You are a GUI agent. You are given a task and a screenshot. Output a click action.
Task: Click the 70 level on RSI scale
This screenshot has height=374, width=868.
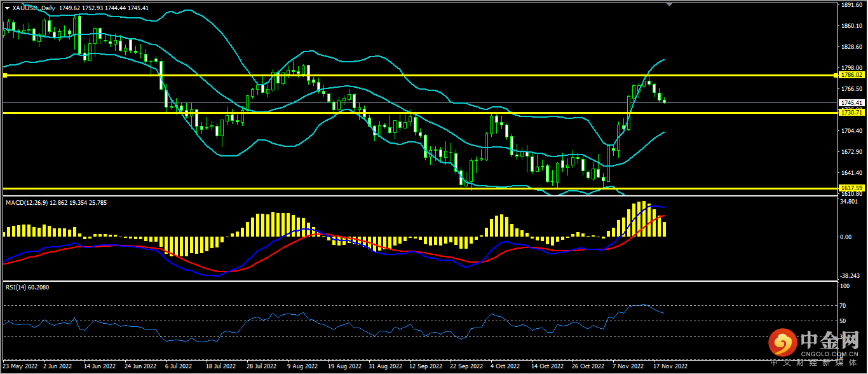[843, 306]
